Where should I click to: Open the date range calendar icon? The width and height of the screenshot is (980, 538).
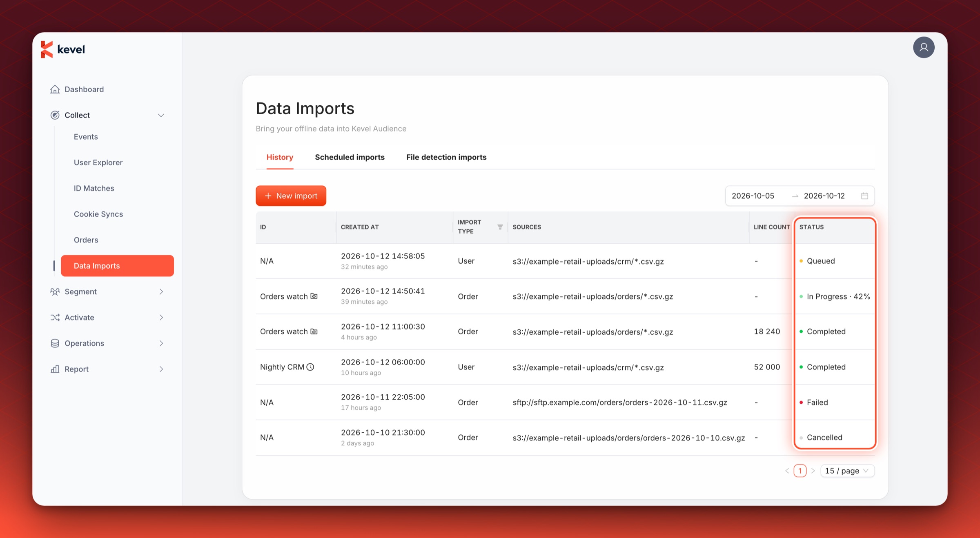pyautogui.click(x=864, y=196)
